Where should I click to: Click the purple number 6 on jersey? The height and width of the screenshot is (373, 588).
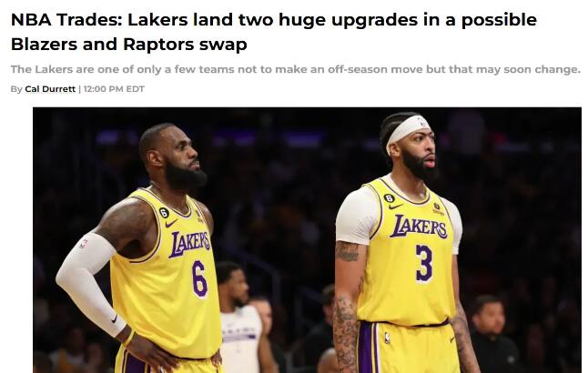point(199,278)
